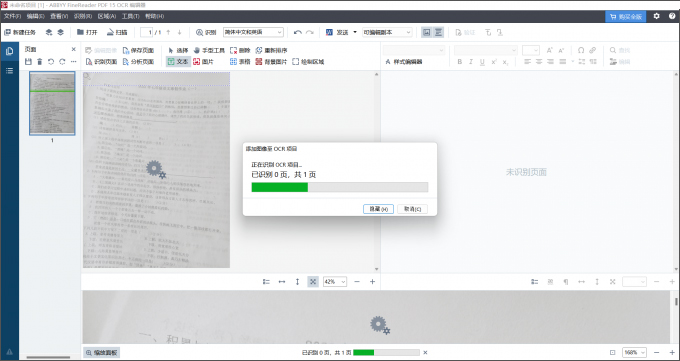Click the trash delete icon in pages panel
The width and height of the screenshot is (680, 361).
[x=39, y=62]
